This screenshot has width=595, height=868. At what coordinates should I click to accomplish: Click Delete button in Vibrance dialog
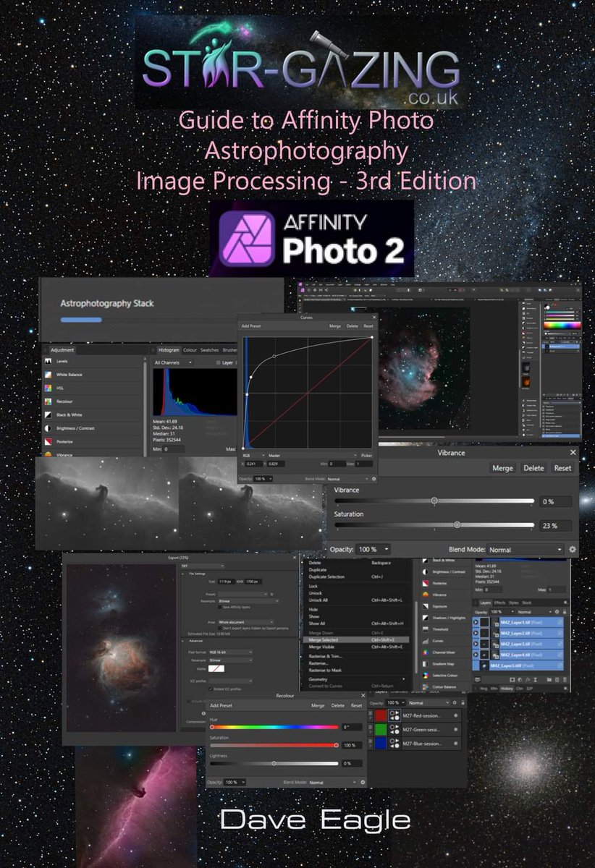(x=533, y=468)
